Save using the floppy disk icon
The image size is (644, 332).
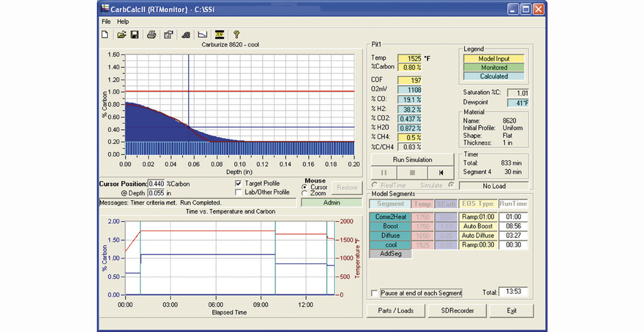(x=135, y=35)
